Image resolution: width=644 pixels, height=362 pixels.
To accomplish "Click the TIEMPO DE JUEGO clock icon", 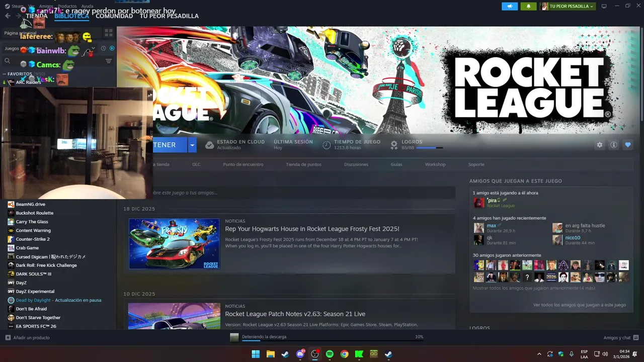I will (x=327, y=145).
